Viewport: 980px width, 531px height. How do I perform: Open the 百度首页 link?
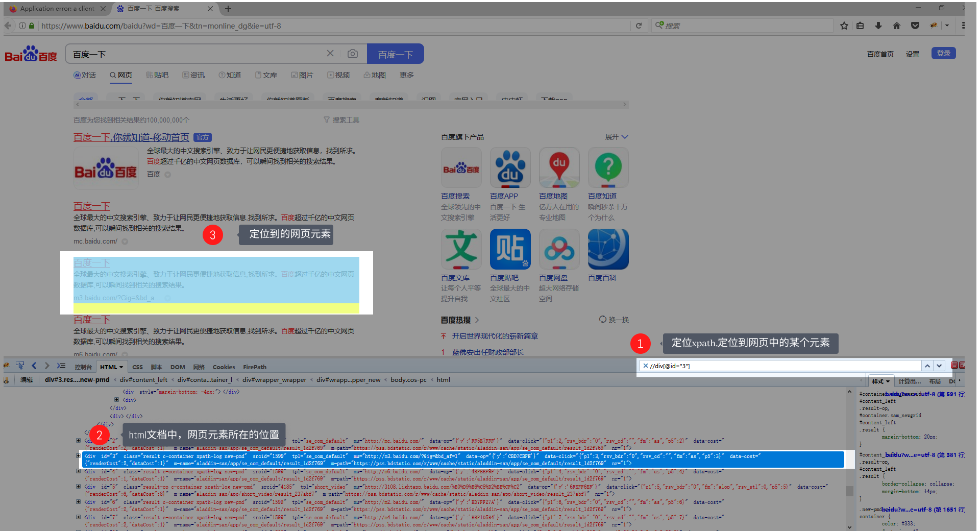880,54
